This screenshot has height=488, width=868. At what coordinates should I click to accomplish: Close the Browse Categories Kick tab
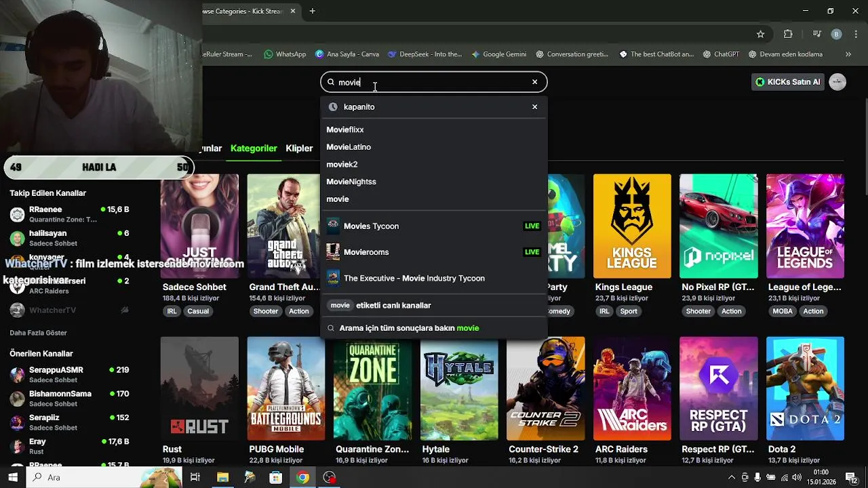(293, 11)
